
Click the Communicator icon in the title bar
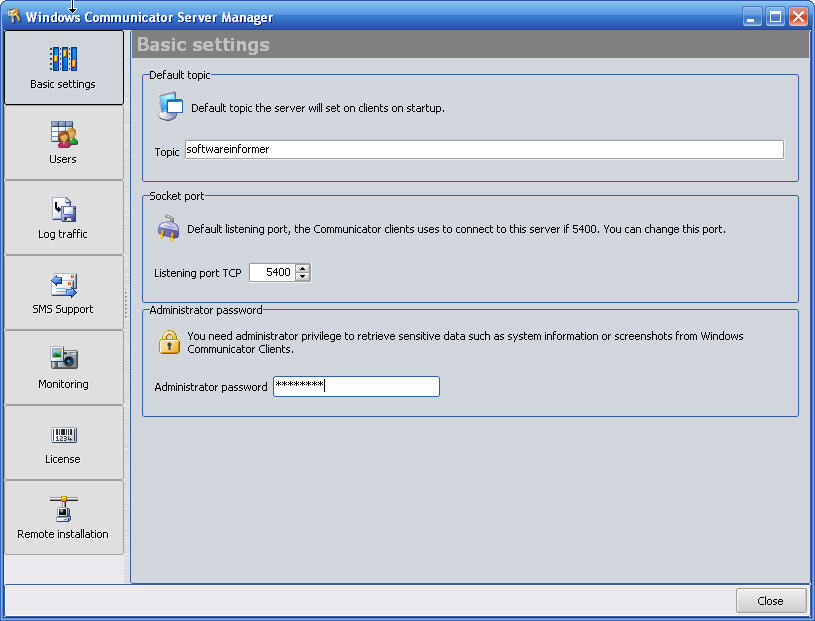coord(13,16)
